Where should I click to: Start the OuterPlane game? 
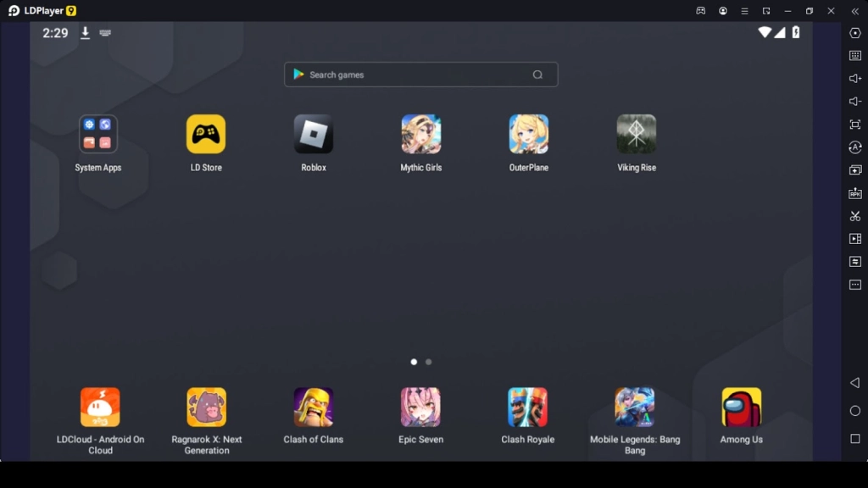click(529, 134)
